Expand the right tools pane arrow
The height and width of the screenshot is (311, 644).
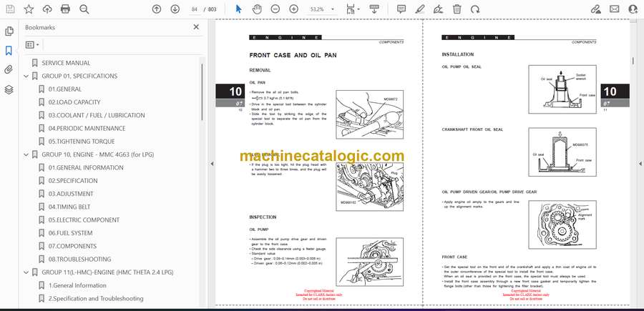point(640,164)
